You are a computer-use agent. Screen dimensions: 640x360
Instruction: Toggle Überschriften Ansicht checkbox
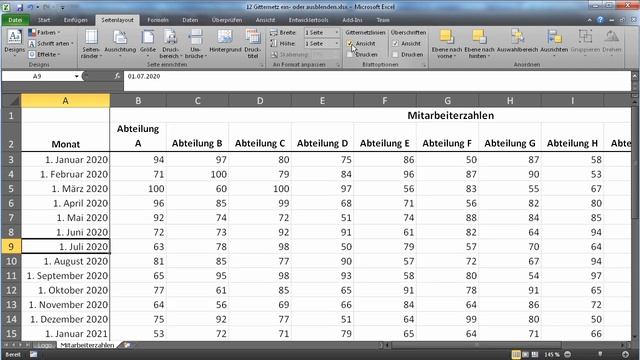395,43
